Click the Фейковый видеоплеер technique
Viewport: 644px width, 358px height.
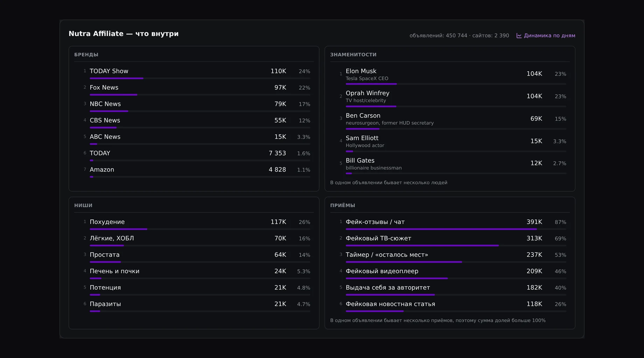[453, 273]
